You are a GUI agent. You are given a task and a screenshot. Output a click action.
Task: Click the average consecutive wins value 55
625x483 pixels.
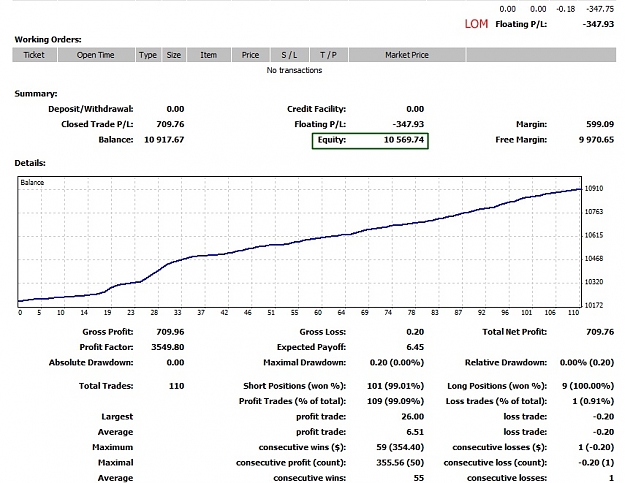coord(419,478)
